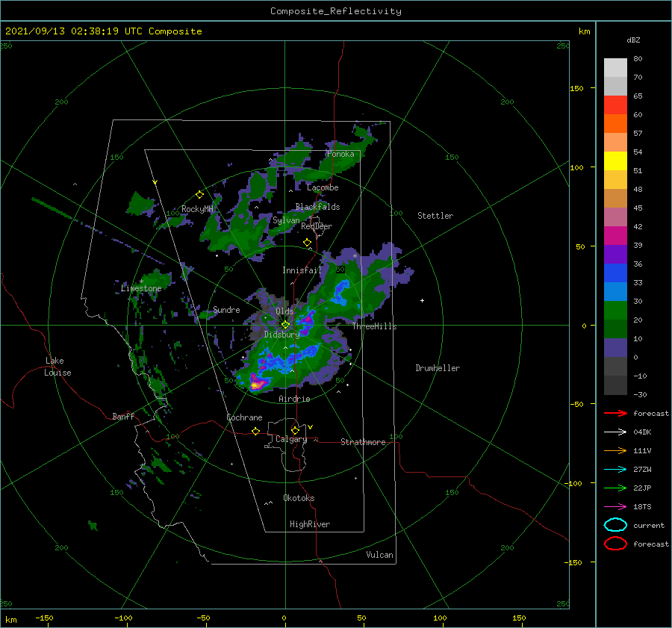The height and width of the screenshot is (628, 672).
Task: Click the Sundre label
Action: pyautogui.click(x=226, y=309)
